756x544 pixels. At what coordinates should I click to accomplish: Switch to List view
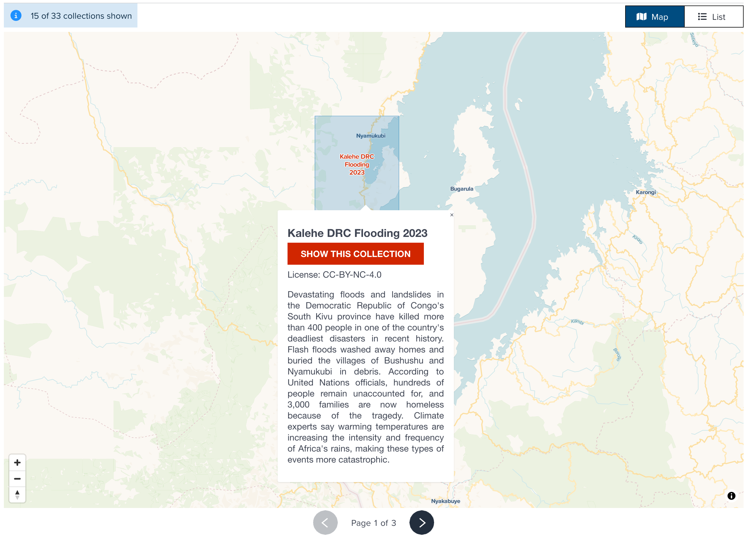pos(713,17)
